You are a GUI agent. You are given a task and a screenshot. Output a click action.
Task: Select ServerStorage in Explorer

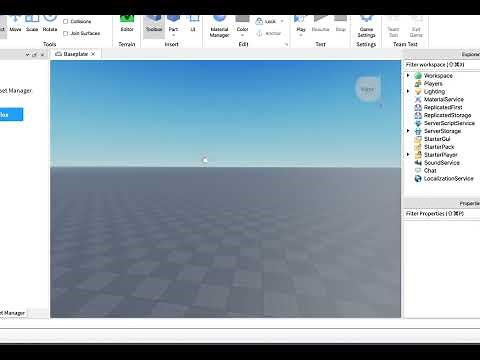442,131
